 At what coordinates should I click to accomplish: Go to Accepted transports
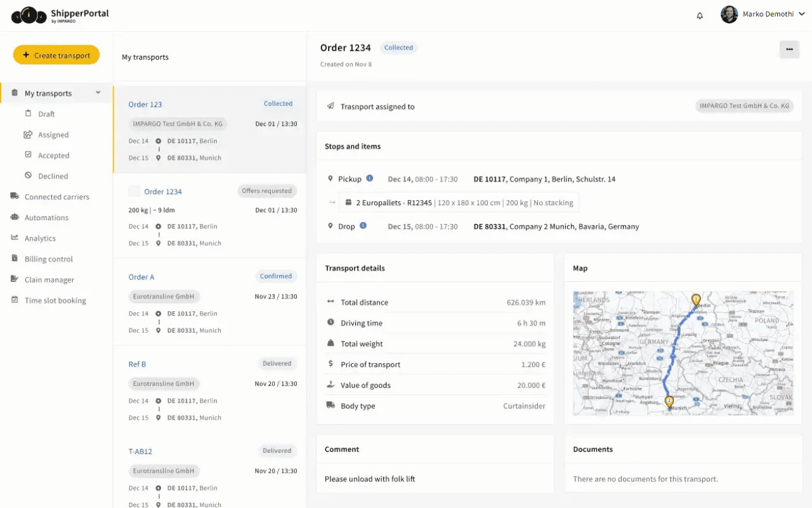coord(53,156)
